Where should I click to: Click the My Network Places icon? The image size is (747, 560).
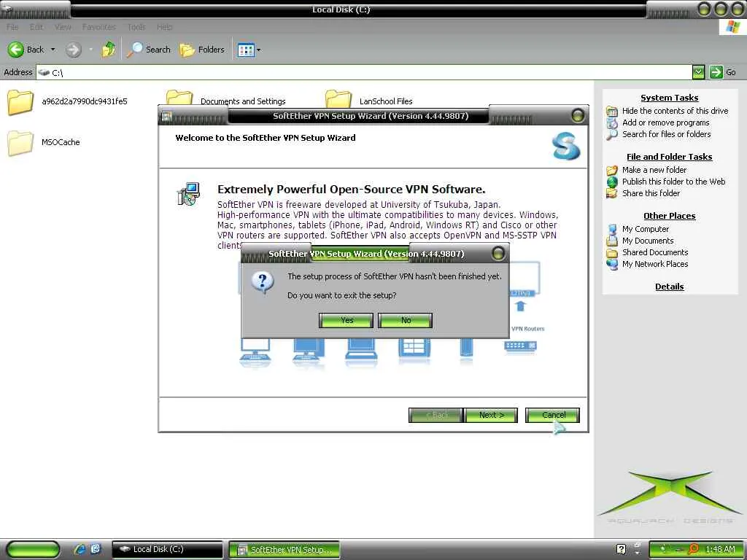(612, 264)
